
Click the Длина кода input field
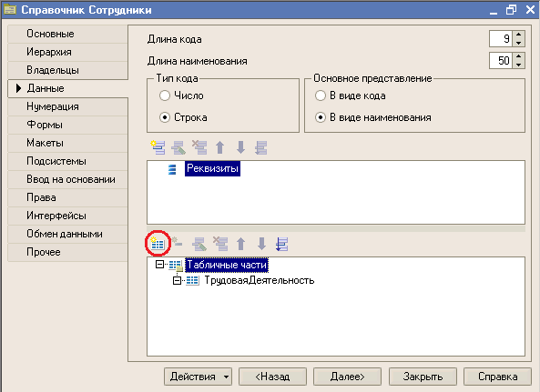[501, 39]
